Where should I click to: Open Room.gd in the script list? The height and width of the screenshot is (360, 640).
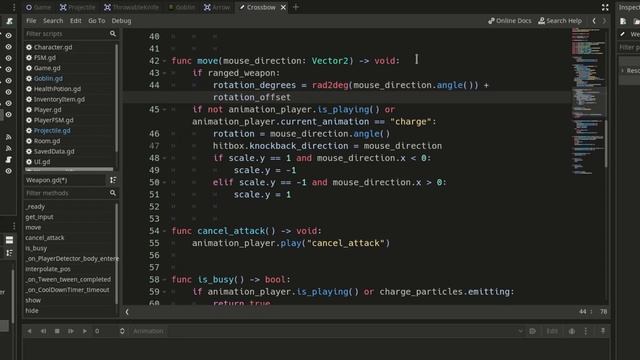pyautogui.click(x=47, y=141)
